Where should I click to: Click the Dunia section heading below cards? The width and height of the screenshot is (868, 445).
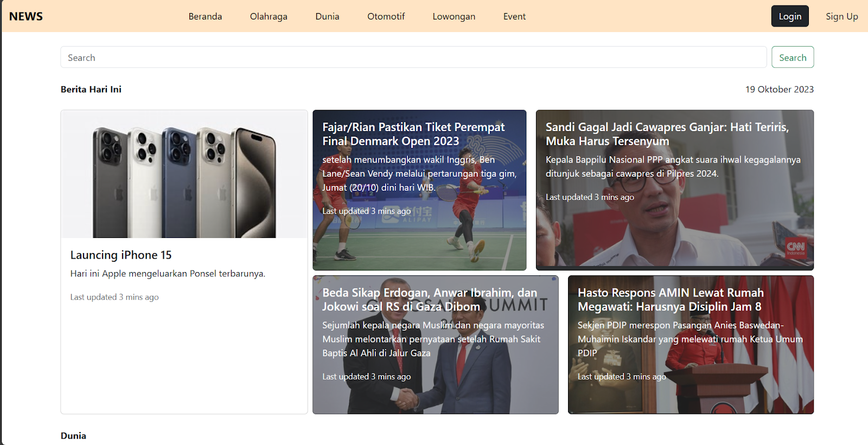(x=73, y=436)
